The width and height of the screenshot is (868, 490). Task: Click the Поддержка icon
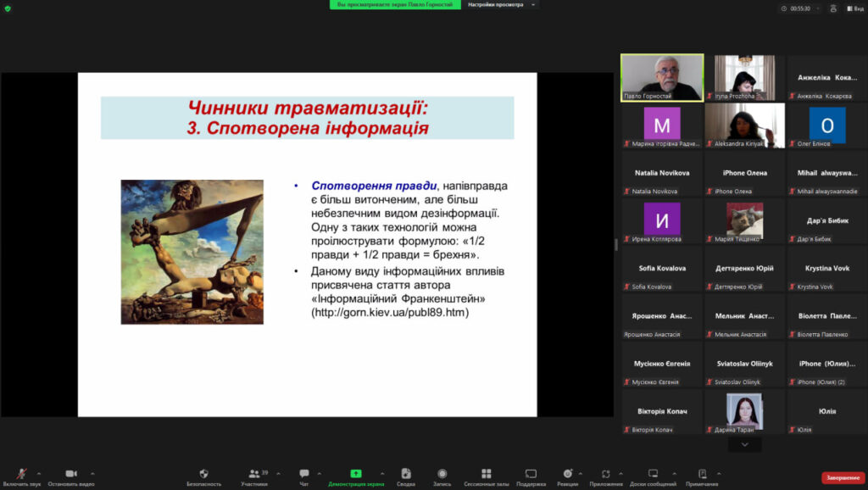point(531,475)
